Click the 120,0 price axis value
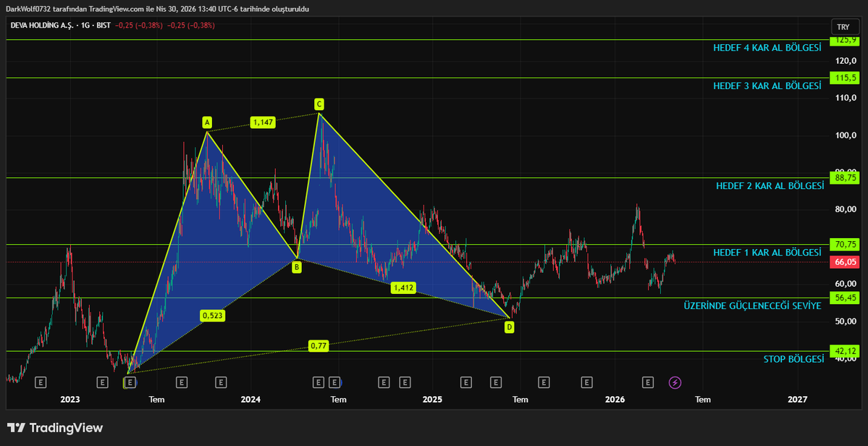The height and width of the screenshot is (446, 868). point(846,60)
